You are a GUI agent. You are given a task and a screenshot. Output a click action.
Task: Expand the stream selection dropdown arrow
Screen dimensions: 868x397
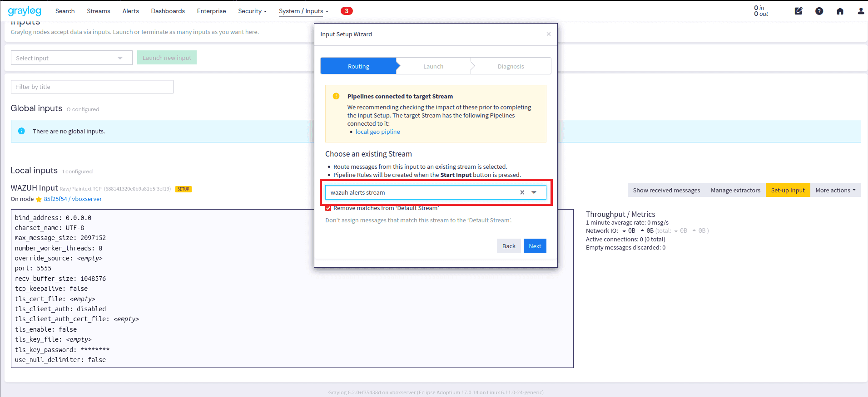point(534,192)
